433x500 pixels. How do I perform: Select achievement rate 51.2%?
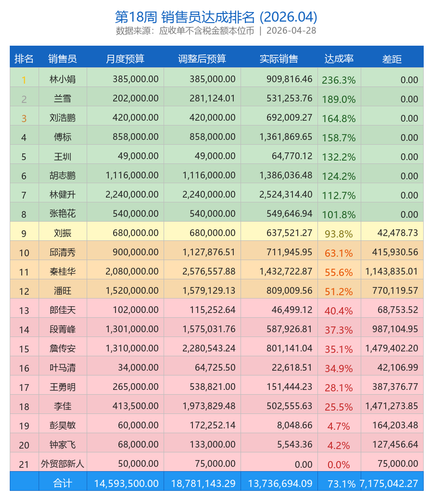(x=339, y=292)
